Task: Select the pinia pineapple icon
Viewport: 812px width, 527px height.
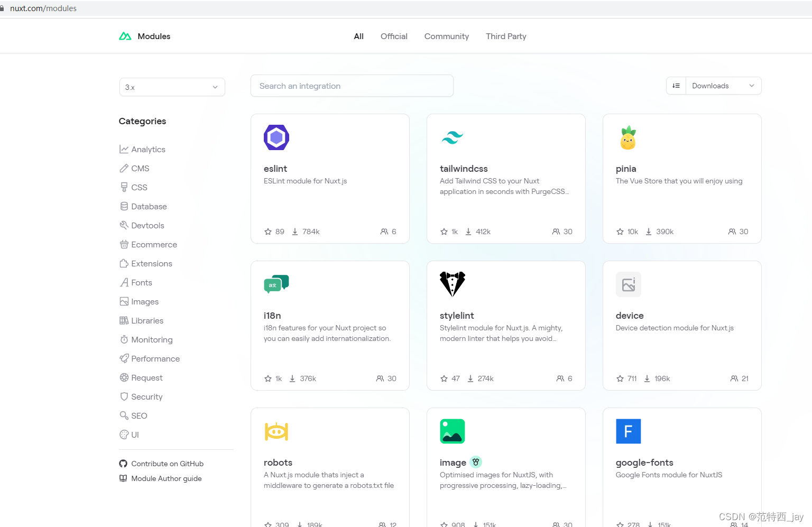Action: (628, 138)
